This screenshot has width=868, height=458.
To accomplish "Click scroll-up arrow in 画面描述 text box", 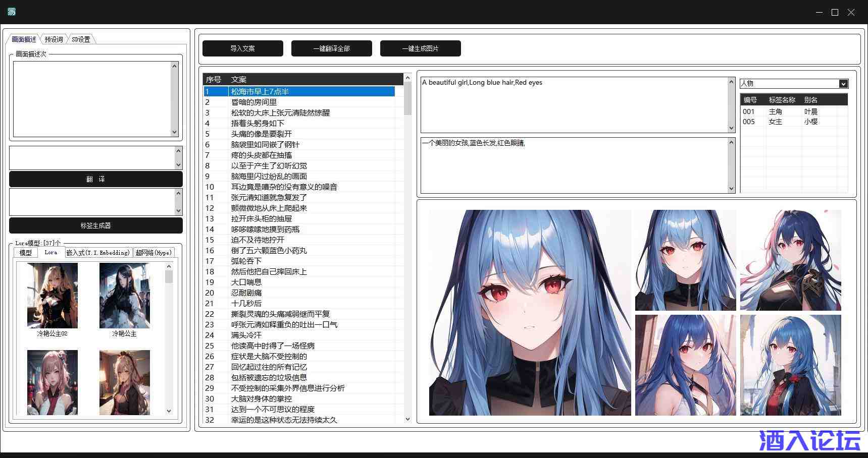I will pos(175,66).
